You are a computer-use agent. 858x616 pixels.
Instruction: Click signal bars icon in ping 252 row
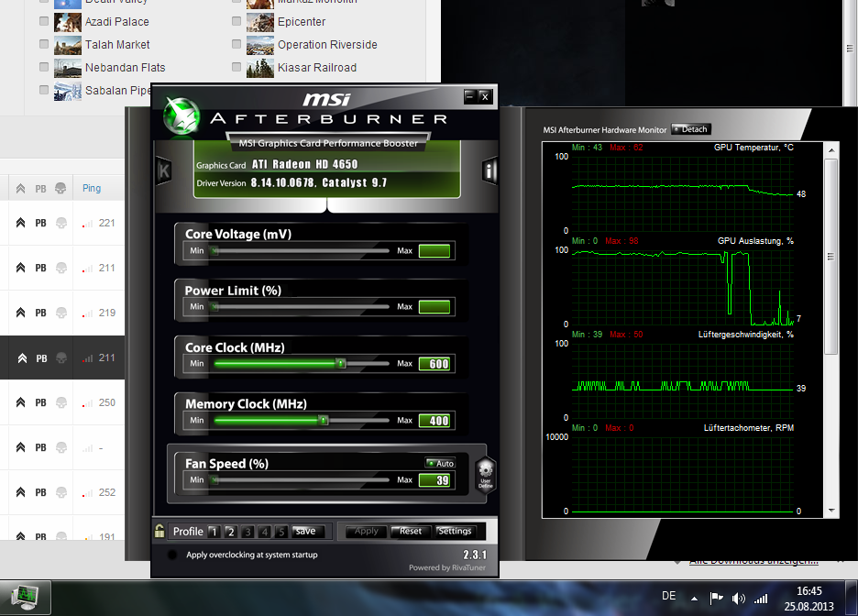point(87,493)
